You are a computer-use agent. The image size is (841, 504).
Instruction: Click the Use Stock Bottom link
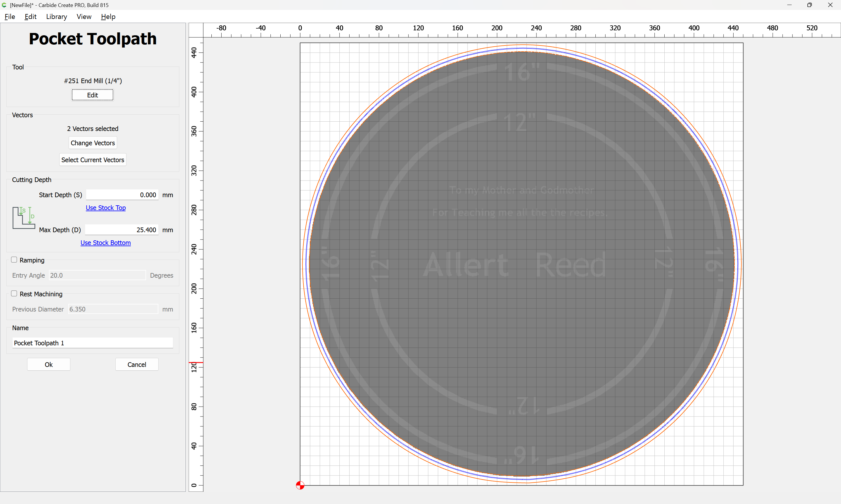point(105,242)
